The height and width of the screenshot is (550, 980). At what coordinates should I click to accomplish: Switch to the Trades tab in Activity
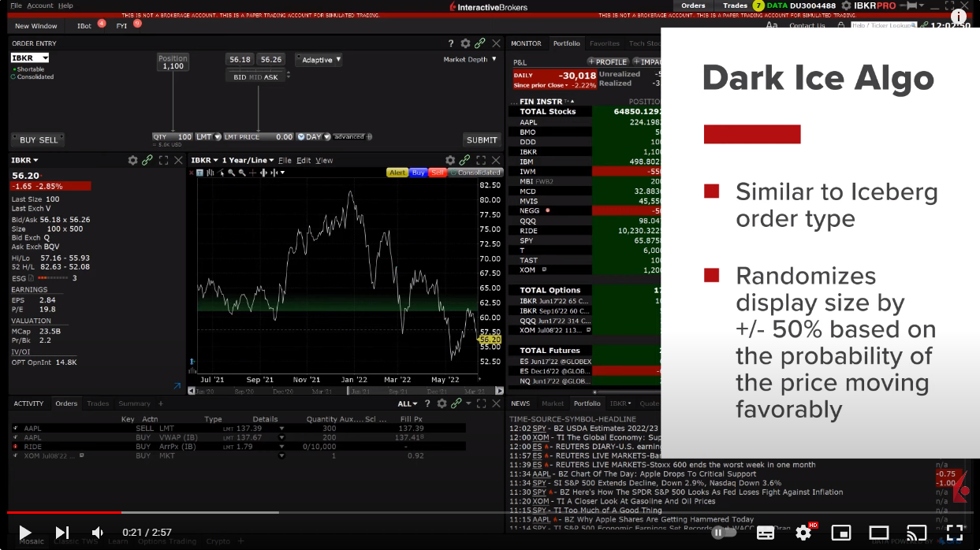[98, 403]
